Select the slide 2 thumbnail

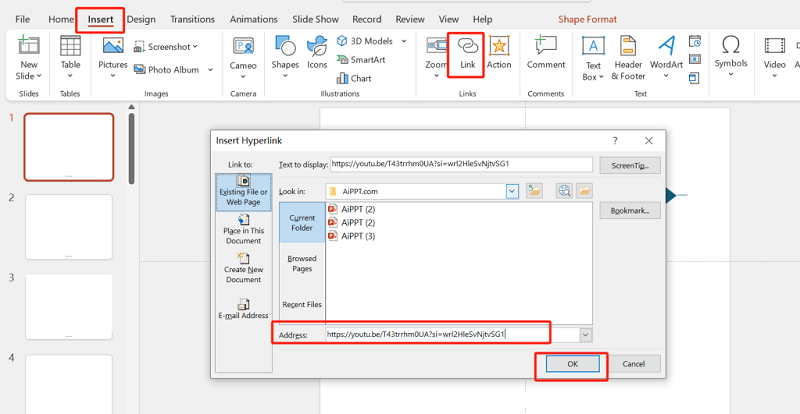tap(69, 227)
